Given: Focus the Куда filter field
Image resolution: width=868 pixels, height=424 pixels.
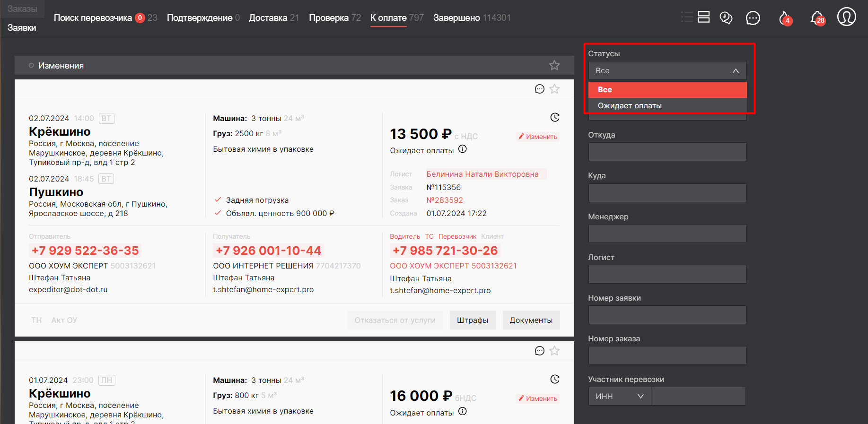Looking at the screenshot, I should 667,193.
